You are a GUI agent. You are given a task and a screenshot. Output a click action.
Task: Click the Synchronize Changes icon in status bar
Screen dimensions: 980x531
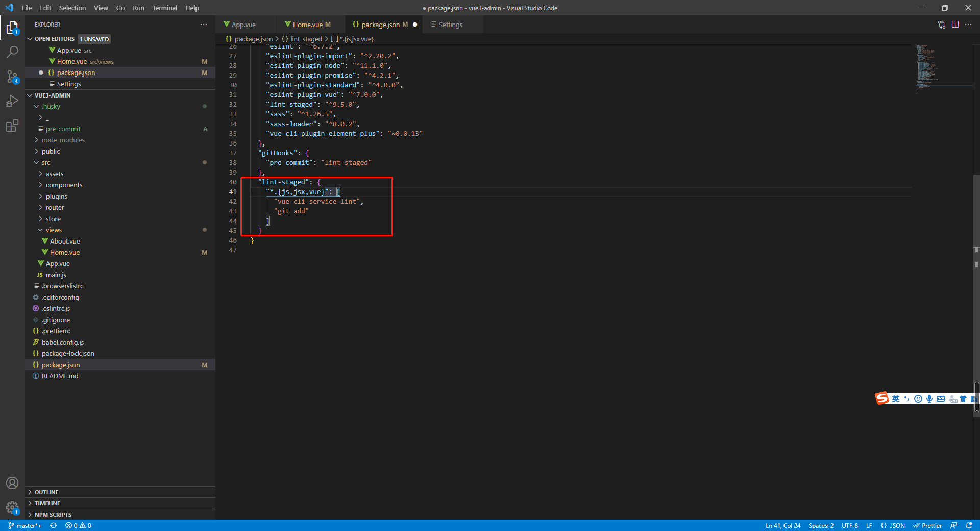click(53, 525)
